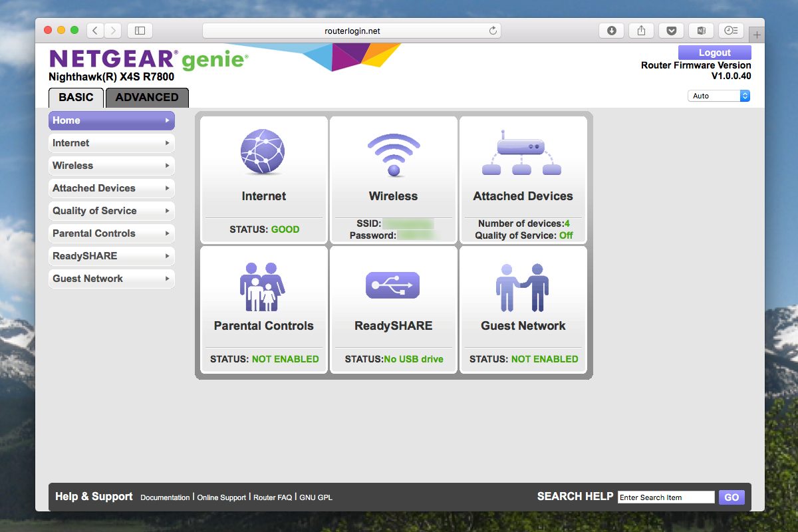Image resolution: width=798 pixels, height=532 pixels.
Task: Open the Auto language dropdown
Action: [719, 96]
